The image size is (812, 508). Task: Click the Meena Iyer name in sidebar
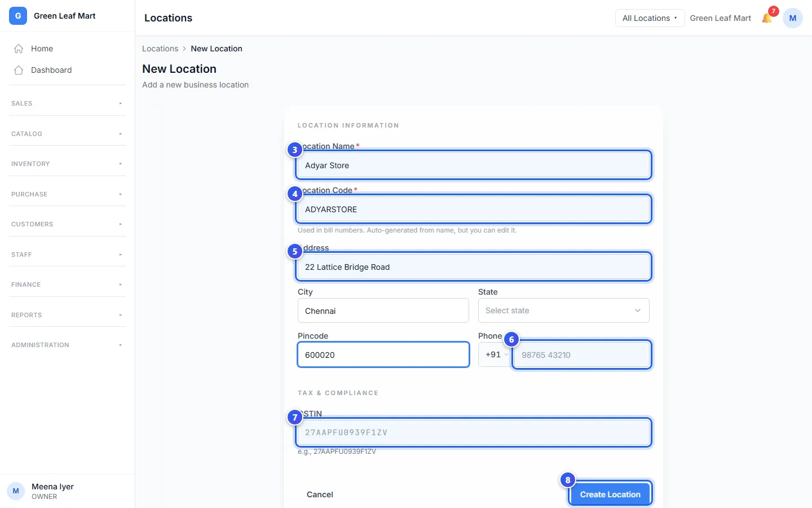[x=52, y=487]
